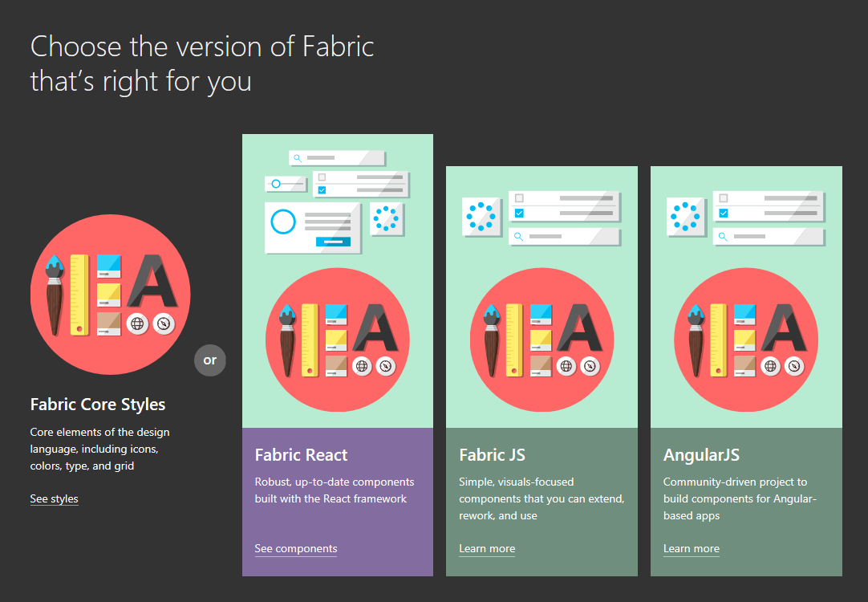Click Learn more under AngularJS
This screenshot has height=602, width=868.
(691, 549)
